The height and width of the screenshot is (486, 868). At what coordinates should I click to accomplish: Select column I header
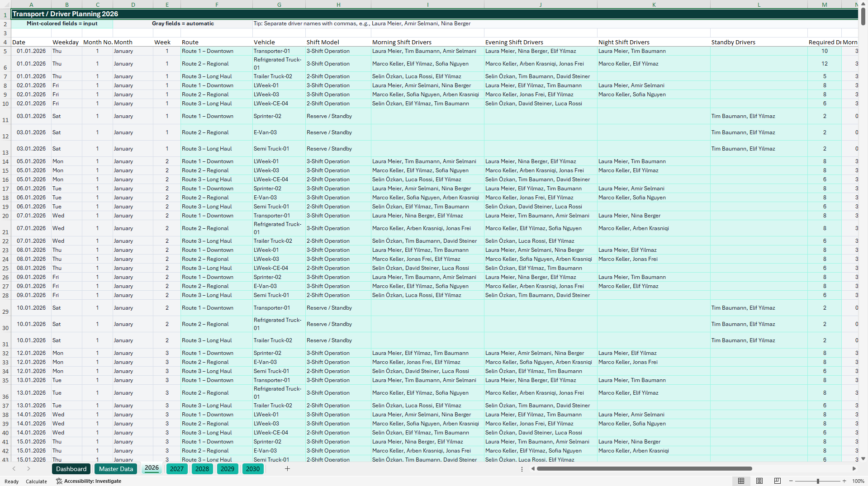pyautogui.click(x=427, y=5)
